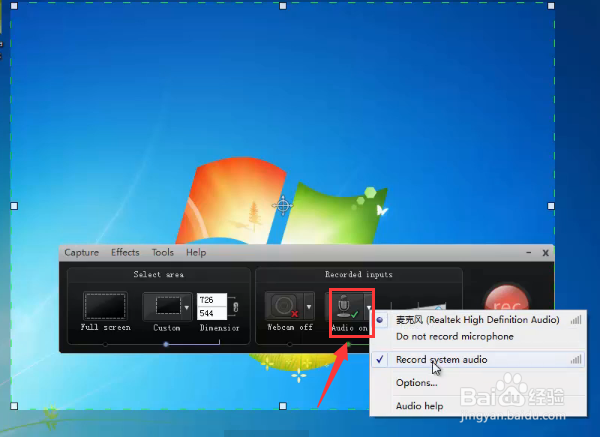
Task: Close the recorder toolbar window
Action: tap(546, 253)
